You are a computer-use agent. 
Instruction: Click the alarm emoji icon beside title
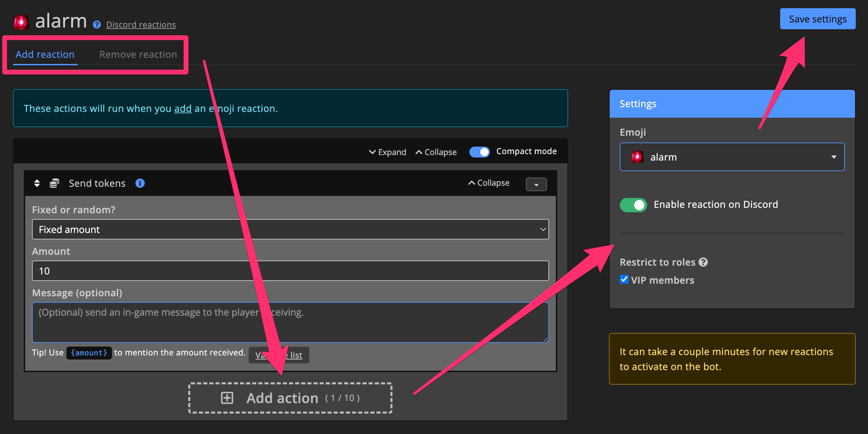tap(21, 22)
